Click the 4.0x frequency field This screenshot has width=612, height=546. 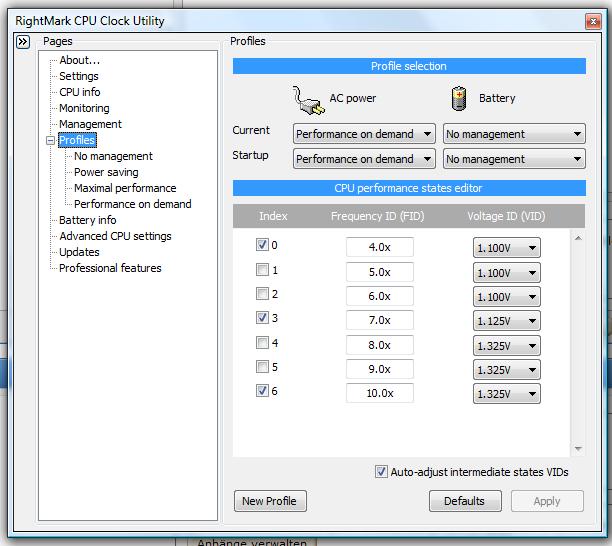[x=380, y=247]
